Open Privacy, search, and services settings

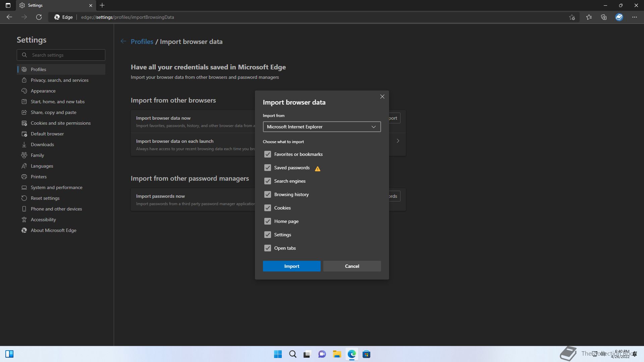[x=61, y=80]
